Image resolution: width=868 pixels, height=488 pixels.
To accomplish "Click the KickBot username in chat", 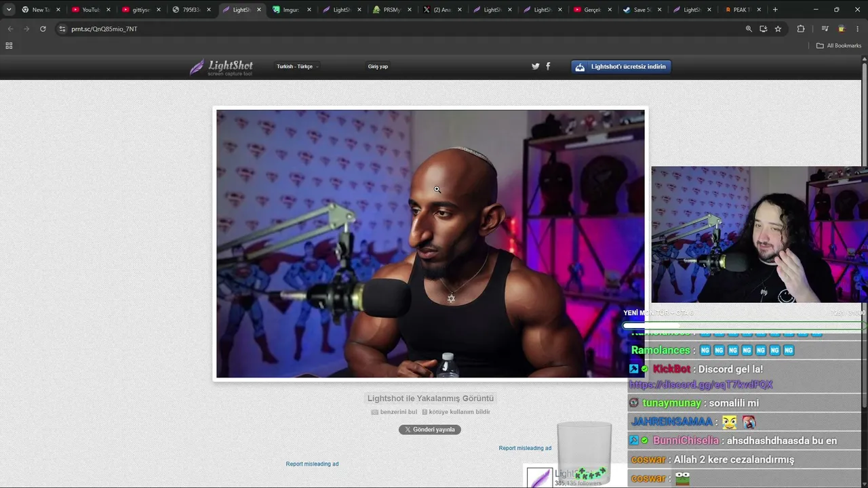I will [x=671, y=369].
